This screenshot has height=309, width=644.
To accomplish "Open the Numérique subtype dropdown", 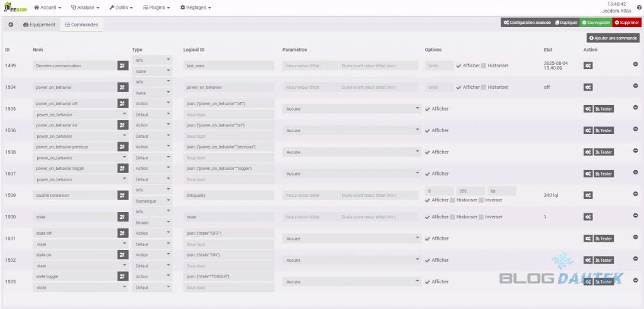I will tap(152, 201).
